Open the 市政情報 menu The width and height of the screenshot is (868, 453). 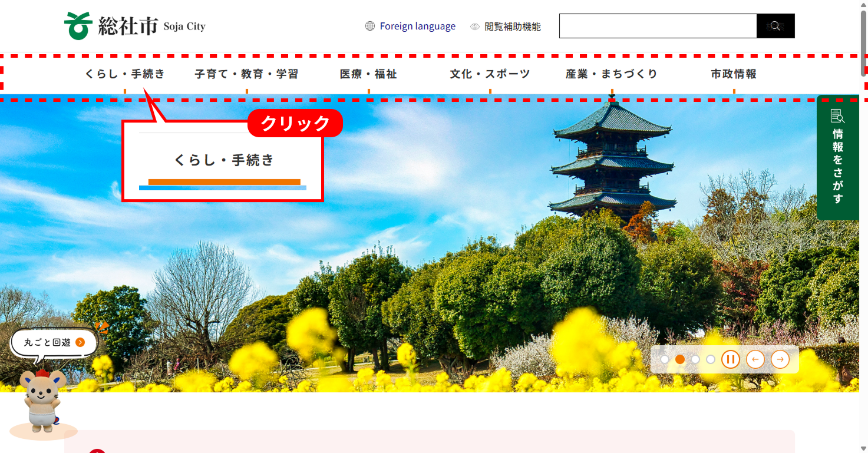click(x=734, y=74)
